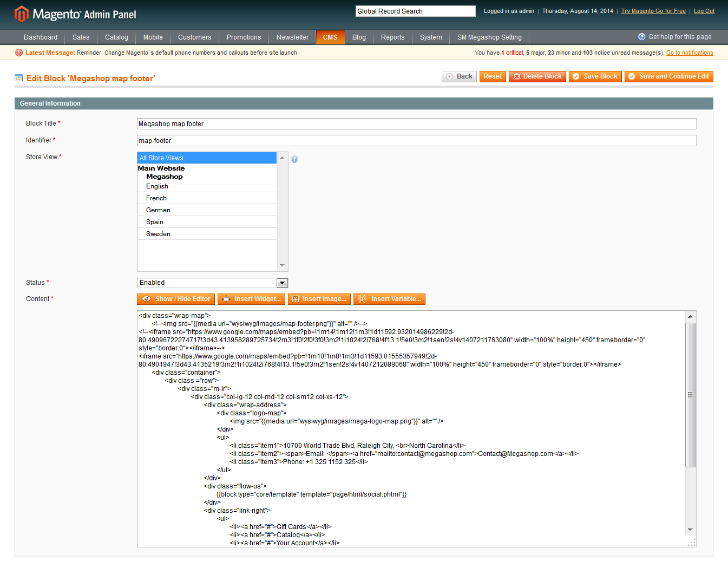Open the Reports menu
The width and height of the screenshot is (728, 561).
[392, 37]
